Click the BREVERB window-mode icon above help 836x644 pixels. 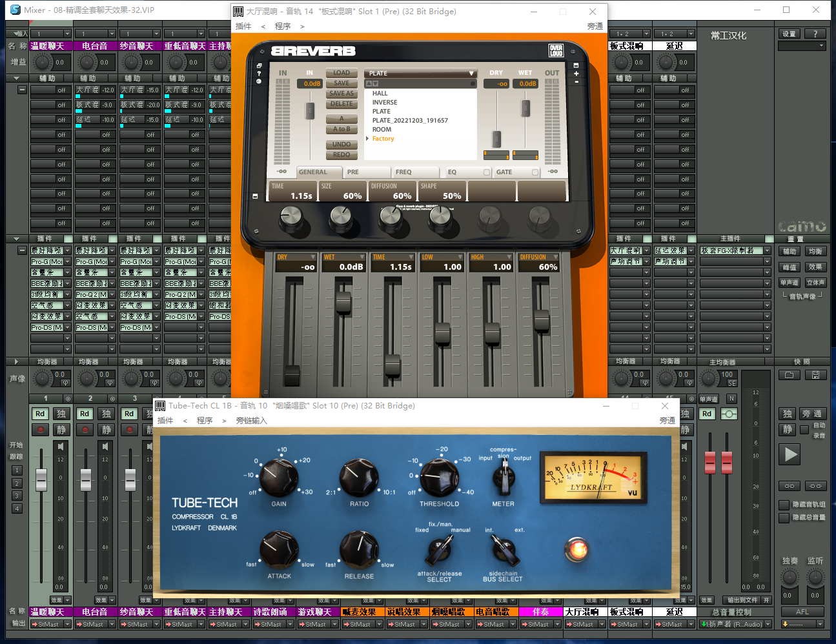259,66
